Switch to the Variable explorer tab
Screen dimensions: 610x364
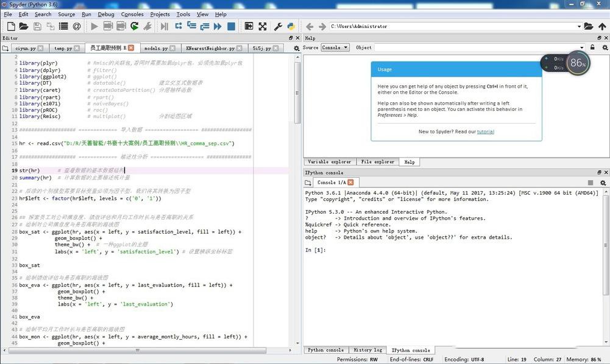330,161
